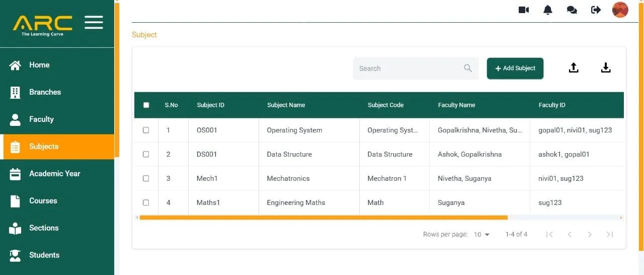Open the rows per page dropdown
This screenshot has width=644, height=275.
click(x=481, y=234)
